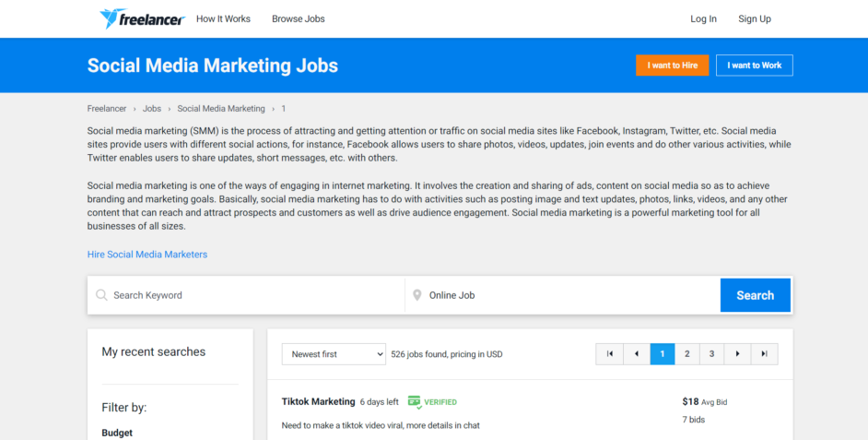Open the Newest first sort dropdown
Image resolution: width=868 pixels, height=440 pixels.
tap(334, 354)
